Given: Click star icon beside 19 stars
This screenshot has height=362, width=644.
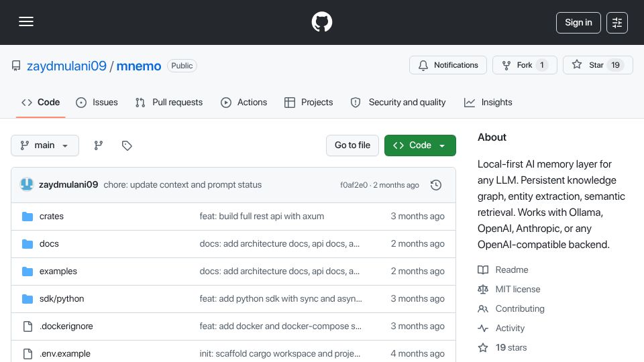Looking at the screenshot, I should pyautogui.click(x=483, y=348).
